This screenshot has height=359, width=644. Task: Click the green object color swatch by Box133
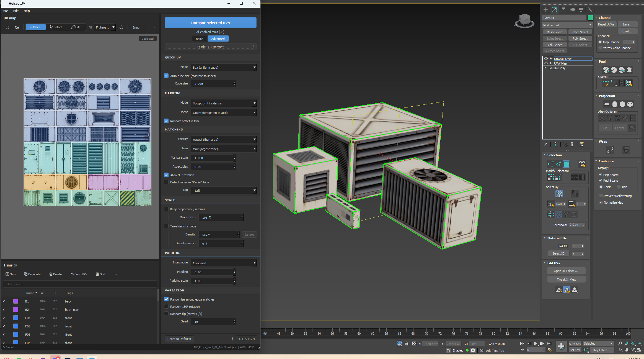(590, 18)
